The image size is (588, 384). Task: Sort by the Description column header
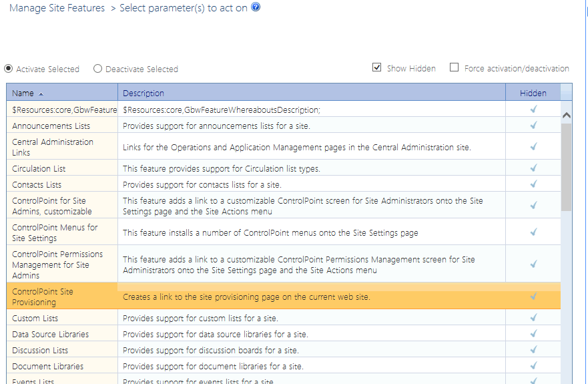point(143,93)
